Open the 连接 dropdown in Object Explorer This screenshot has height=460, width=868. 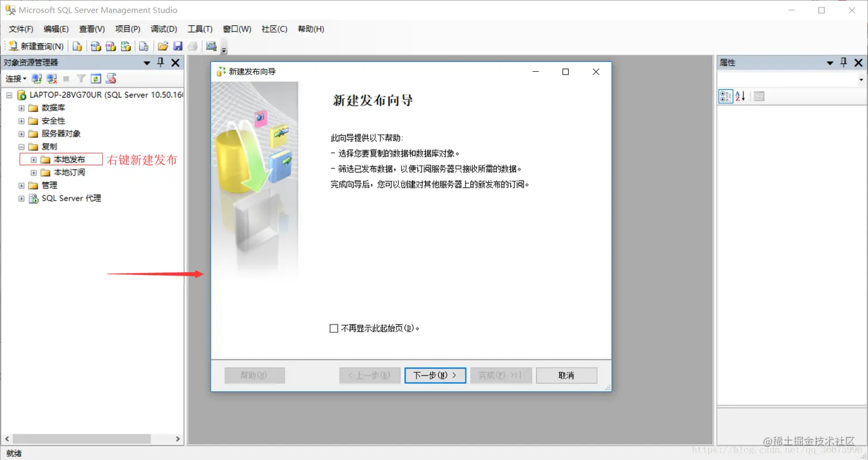[x=15, y=79]
